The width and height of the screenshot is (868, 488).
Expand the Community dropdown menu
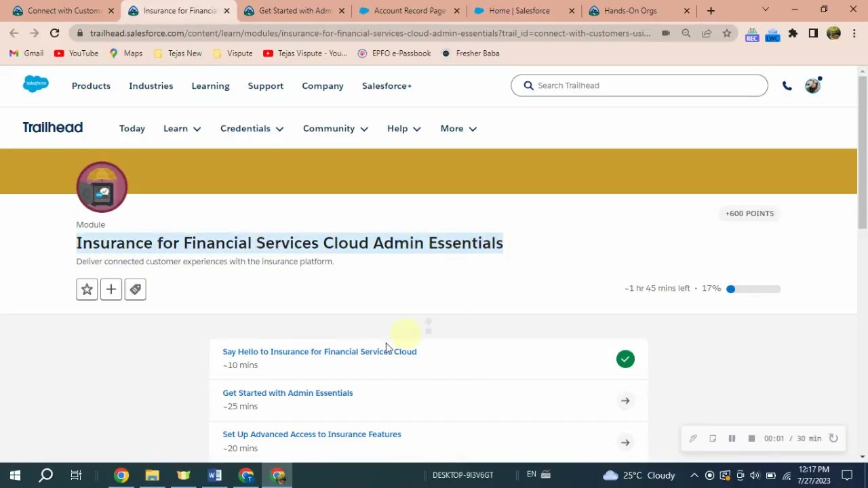pos(336,128)
